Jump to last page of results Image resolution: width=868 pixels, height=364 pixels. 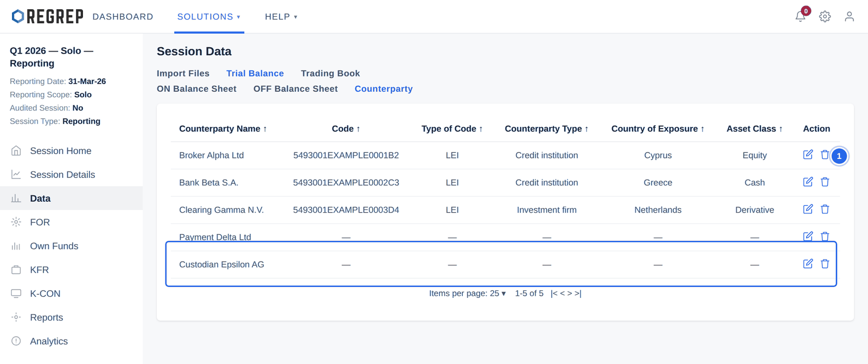tap(578, 293)
